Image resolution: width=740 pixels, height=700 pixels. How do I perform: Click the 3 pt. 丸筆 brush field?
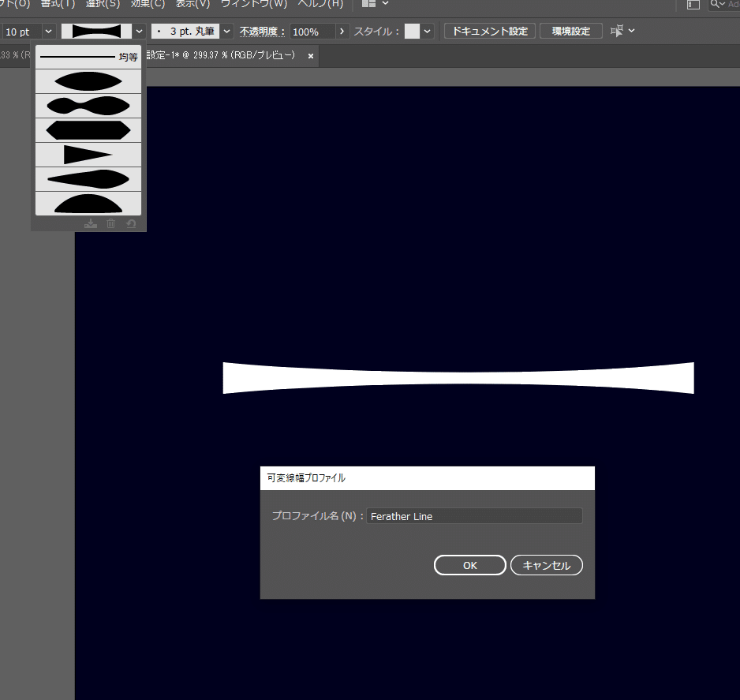coord(185,32)
